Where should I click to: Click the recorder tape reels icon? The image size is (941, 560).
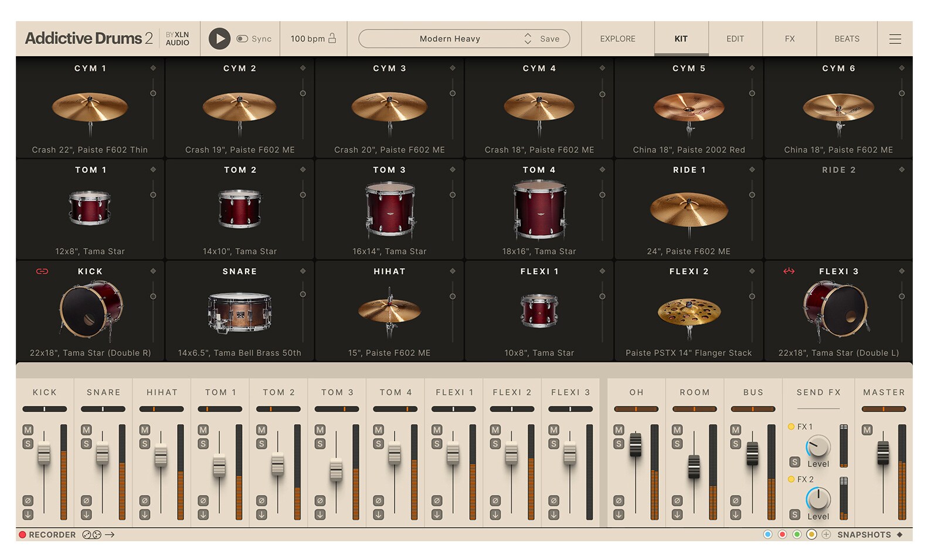click(x=91, y=535)
